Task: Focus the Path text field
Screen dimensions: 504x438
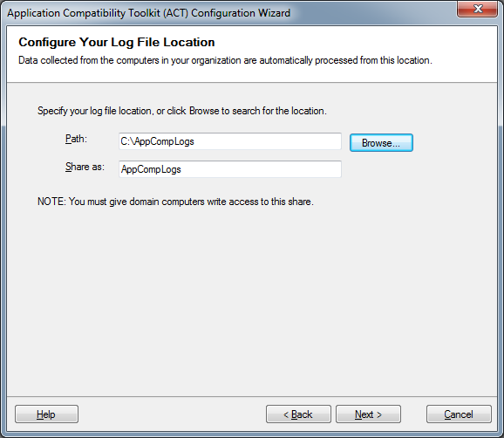Action: [x=230, y=141]
